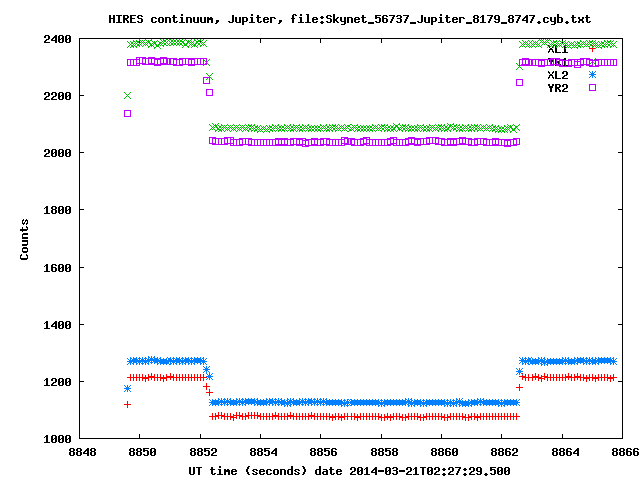Click the XL2 legend label

(557, 75)
